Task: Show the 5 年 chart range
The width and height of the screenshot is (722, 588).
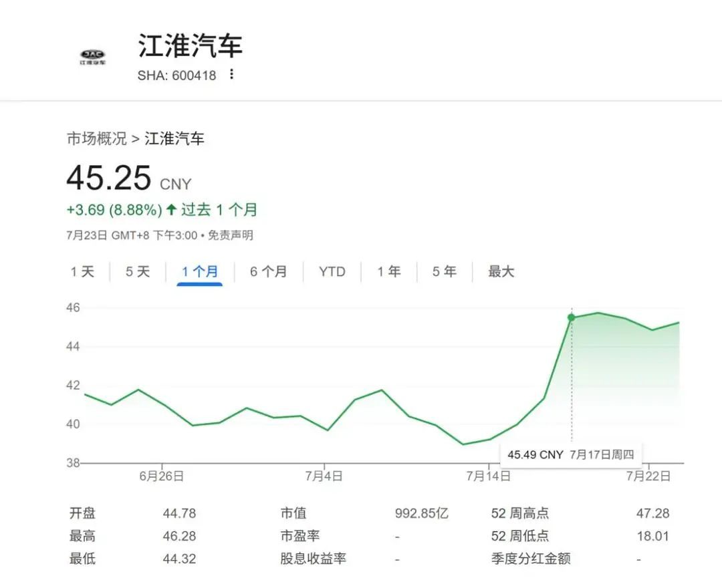Action: click(x=445, y=271)
